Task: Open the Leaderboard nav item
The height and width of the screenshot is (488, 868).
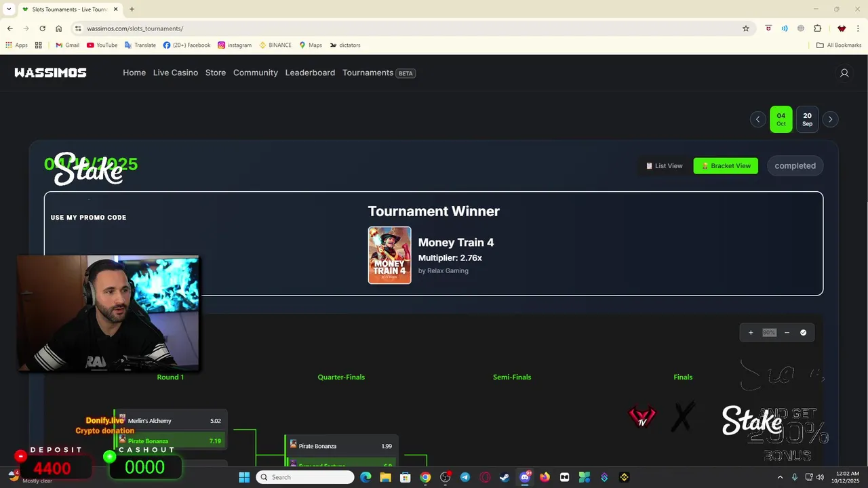Action: (x=310, y=73)
